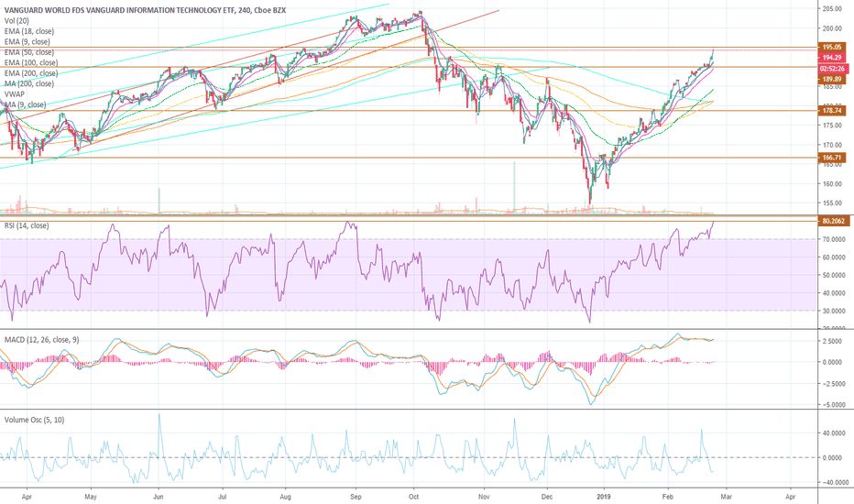Click the MACD pane 0.0000 axis label
Viewport: 854px width, 504px height.
834,362
